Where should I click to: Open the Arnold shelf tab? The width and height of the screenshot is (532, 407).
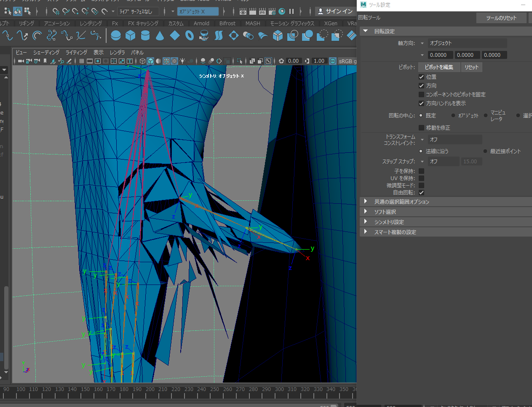click(x=201, y=24)
